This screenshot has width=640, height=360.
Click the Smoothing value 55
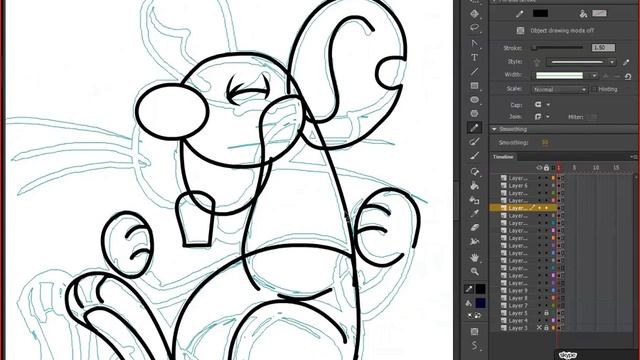pyautogui.click(x=545, y=142)
